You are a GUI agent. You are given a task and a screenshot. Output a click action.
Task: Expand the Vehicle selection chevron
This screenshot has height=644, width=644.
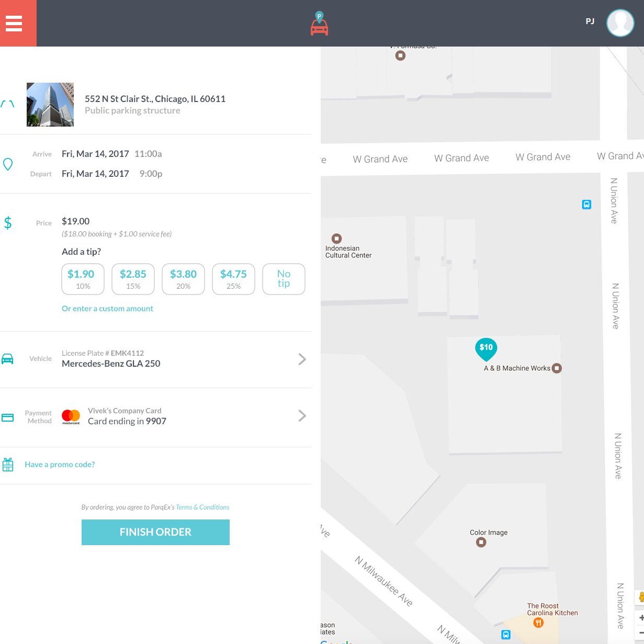[302, 359]
